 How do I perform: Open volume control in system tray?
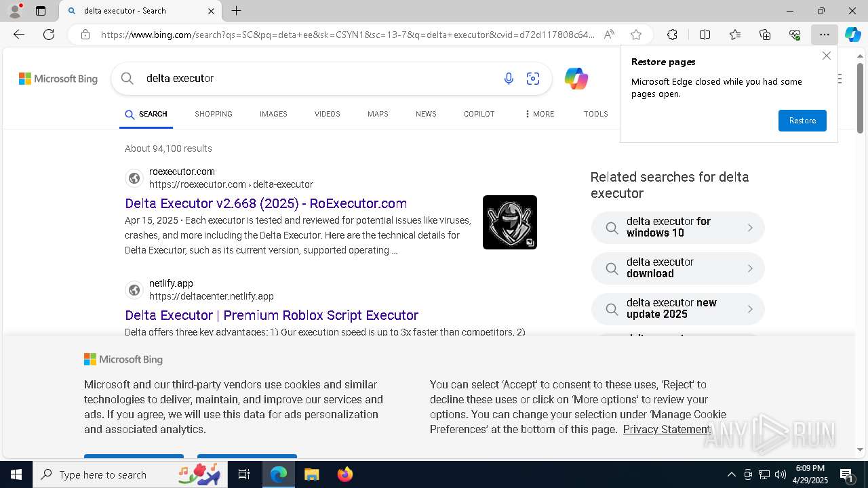coord(781,474)
